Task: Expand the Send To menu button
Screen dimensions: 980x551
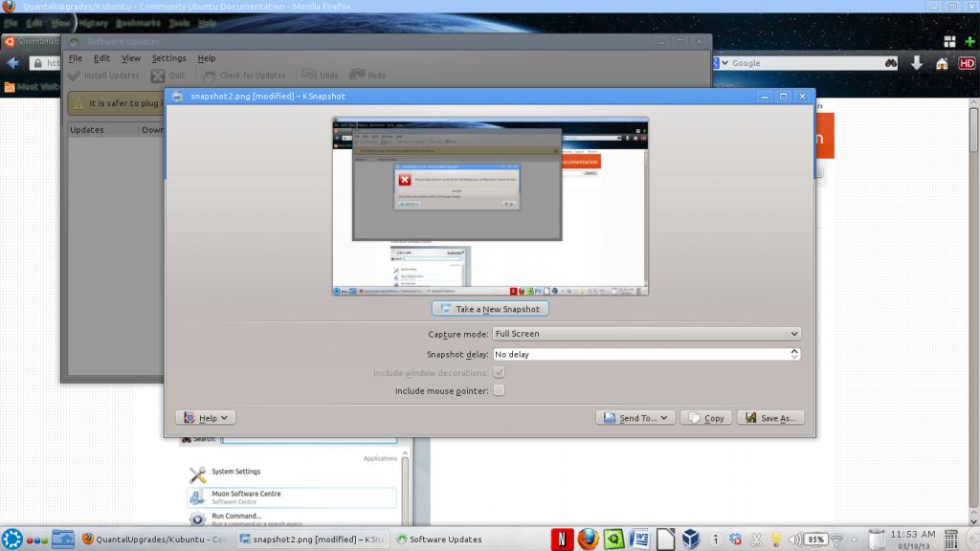Action: [635, 418]
